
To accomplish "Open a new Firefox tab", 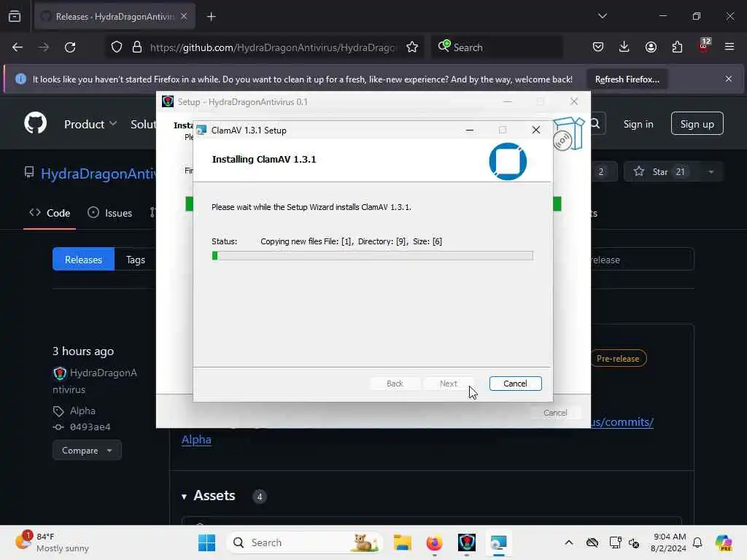I will (x=211, y=17).
